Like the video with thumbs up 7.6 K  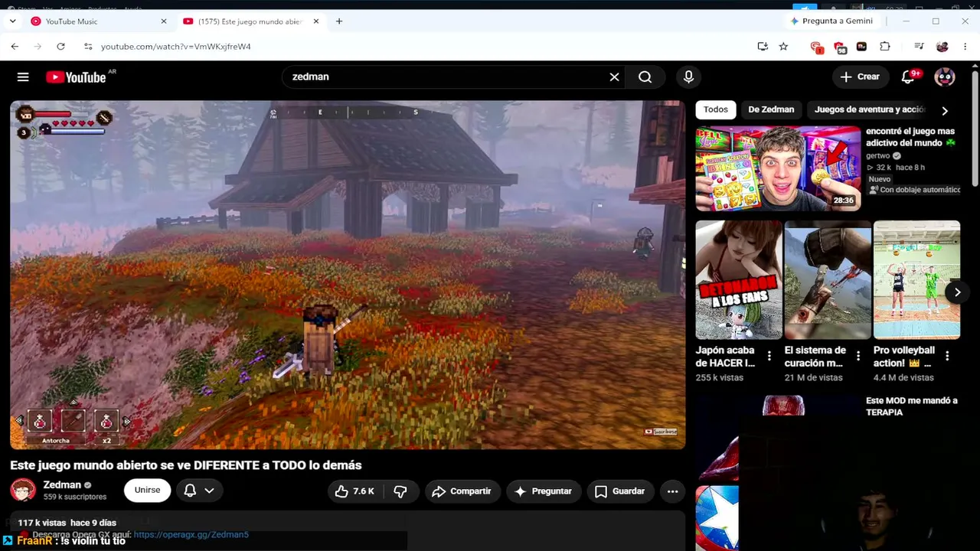354,491
